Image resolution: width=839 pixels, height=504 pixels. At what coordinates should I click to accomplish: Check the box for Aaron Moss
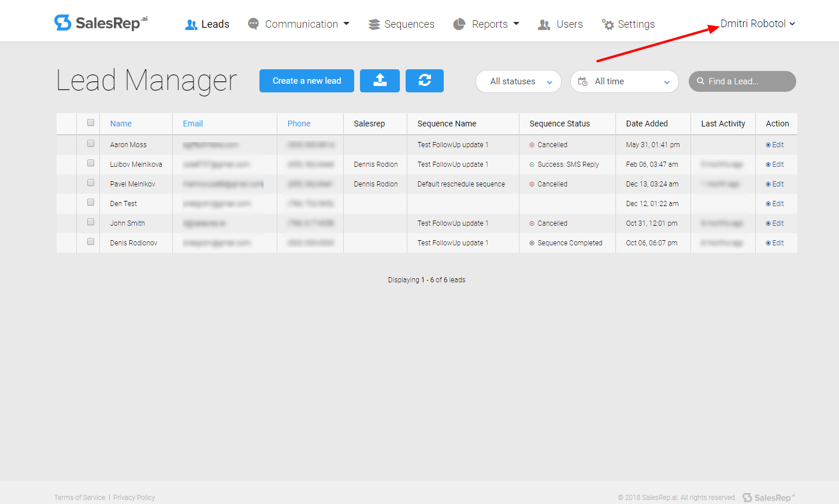[x=91, y=143]
